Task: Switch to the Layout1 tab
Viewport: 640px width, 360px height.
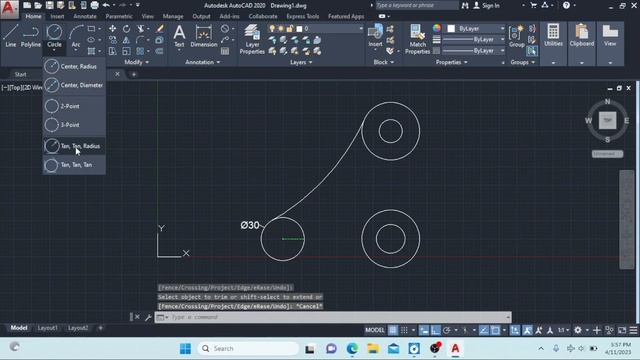Action: coord(47,328)
